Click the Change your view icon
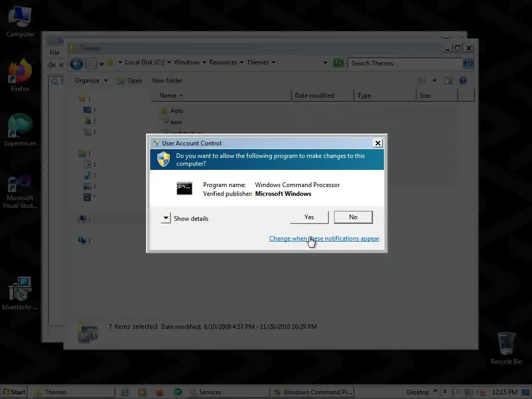This screenshot has width=532, height=399. click(422, 81)
